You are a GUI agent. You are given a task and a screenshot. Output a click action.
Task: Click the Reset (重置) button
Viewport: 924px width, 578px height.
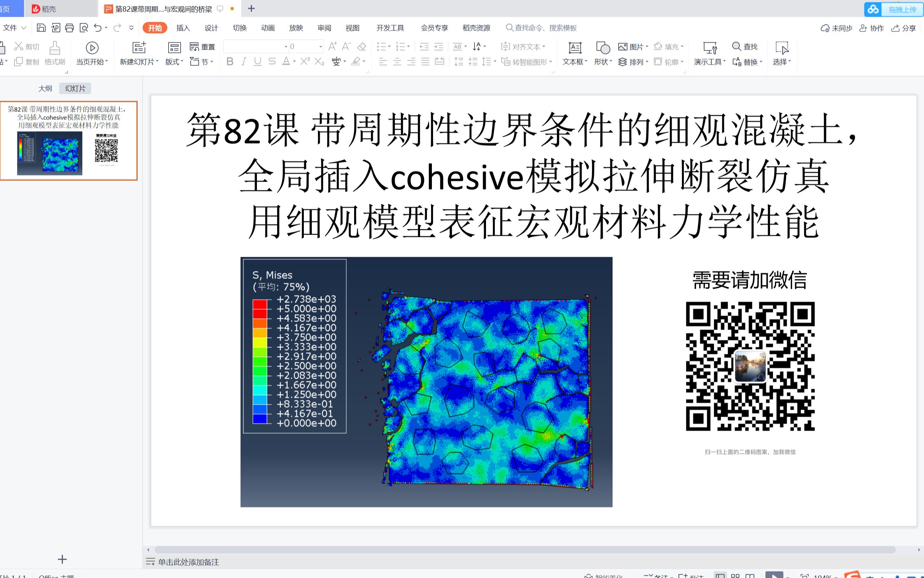click(x=202, y=47)
